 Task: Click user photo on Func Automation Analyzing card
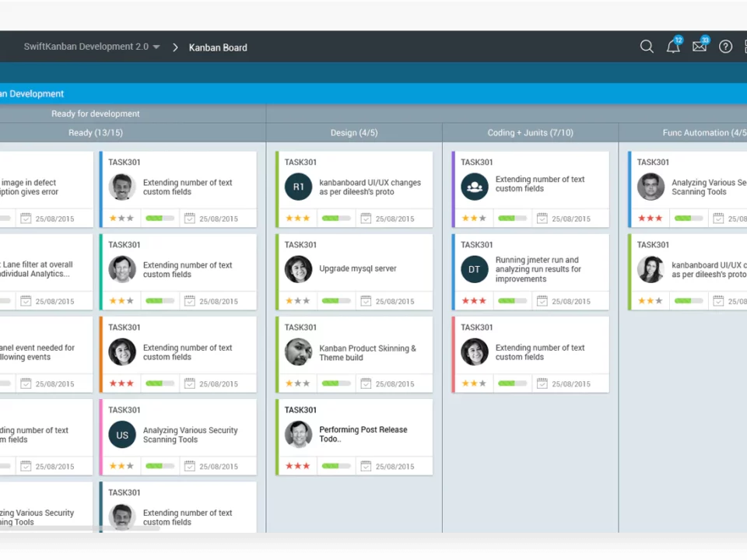[651, 187]
